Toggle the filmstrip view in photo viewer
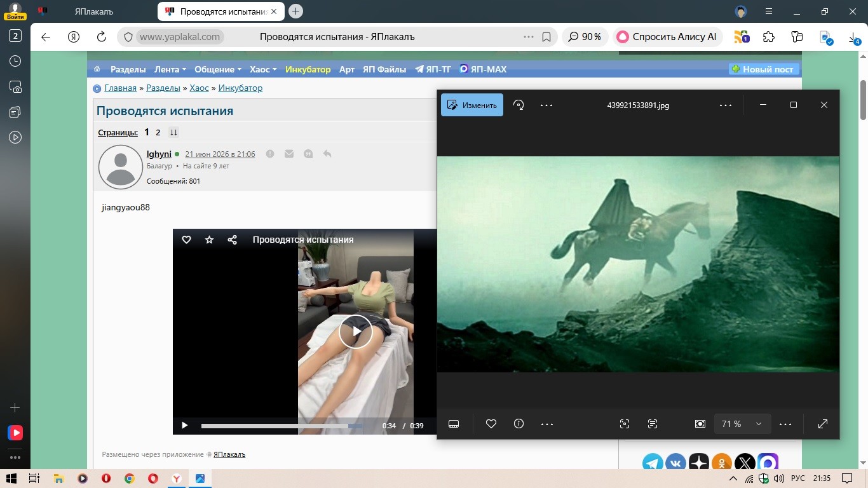 (x=454, y=424)
